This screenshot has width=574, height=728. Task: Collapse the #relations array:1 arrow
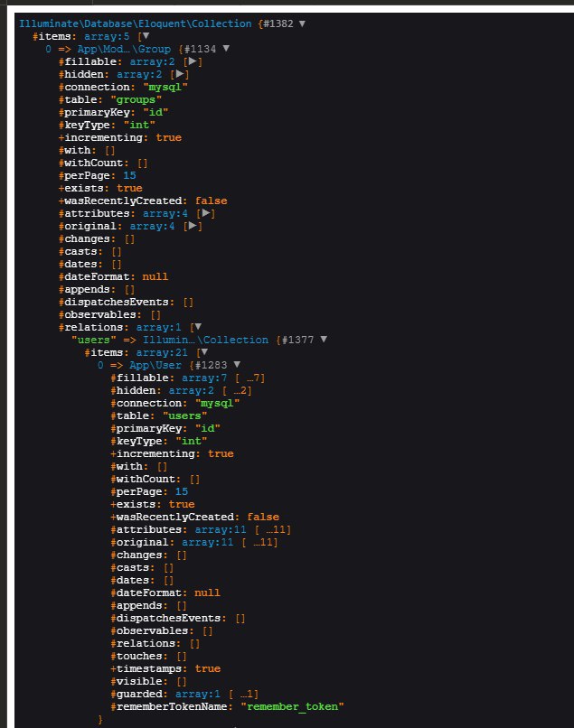198,327
